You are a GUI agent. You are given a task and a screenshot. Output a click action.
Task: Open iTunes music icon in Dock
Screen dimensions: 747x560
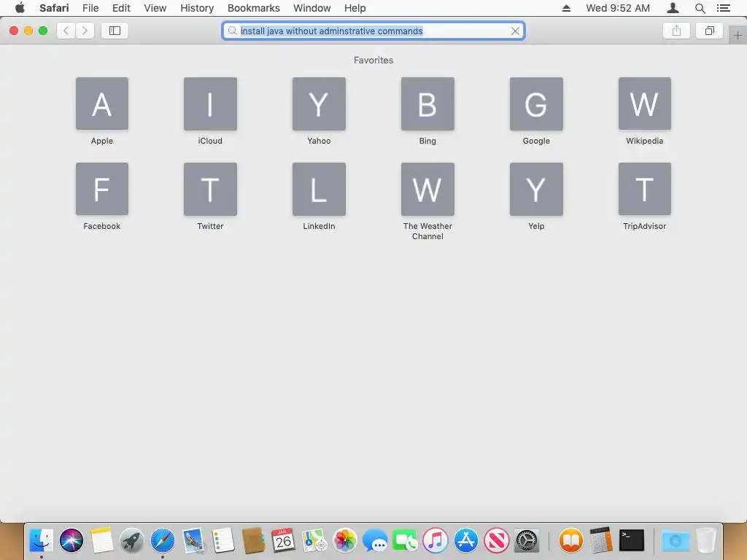(436, 540)
